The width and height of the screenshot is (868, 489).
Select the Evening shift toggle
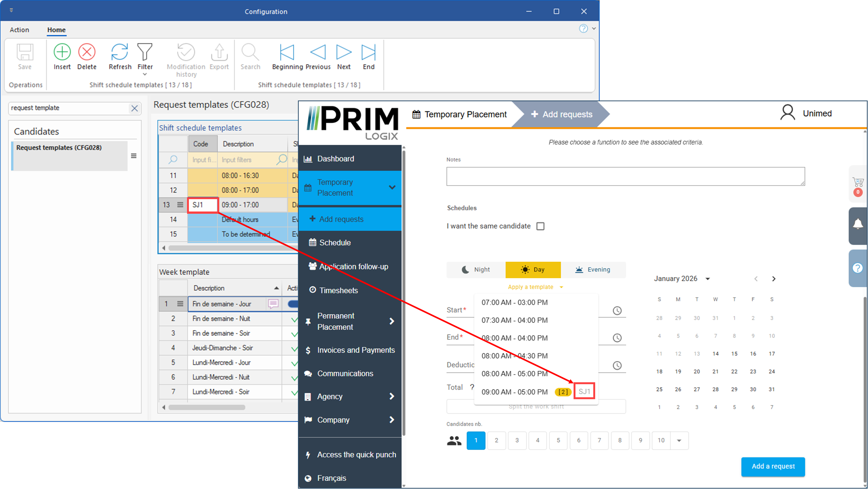click(593, 270)
